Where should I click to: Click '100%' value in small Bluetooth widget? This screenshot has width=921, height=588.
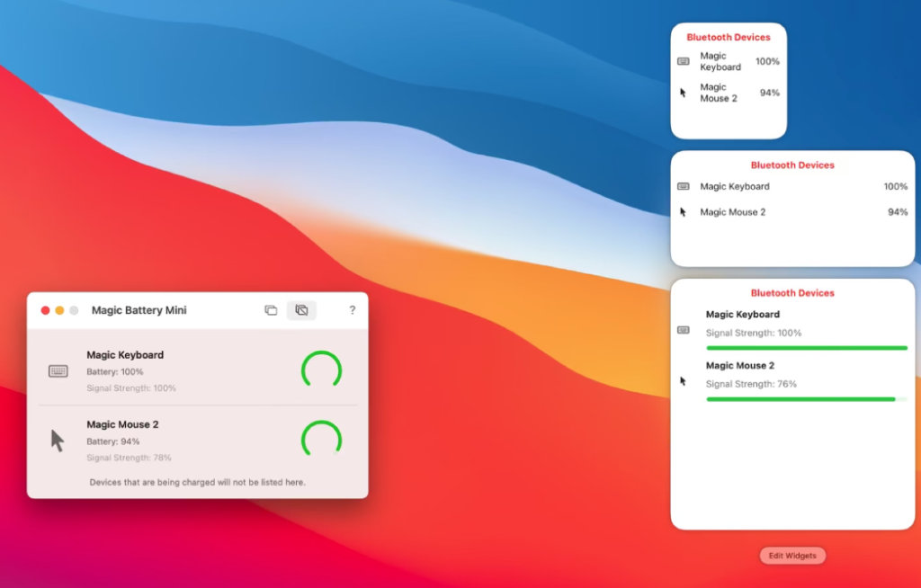coord(767,61)
